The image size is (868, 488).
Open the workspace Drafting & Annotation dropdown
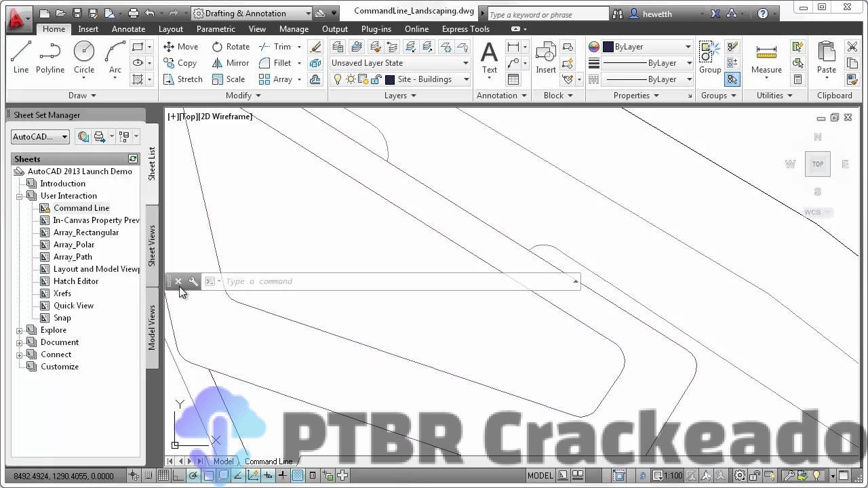pos(252,13)
